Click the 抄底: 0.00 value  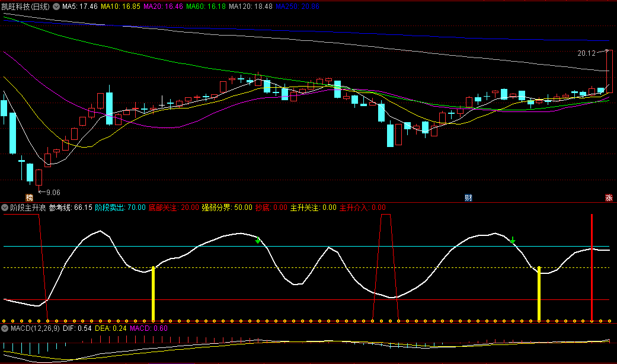[x=271, y=207]
